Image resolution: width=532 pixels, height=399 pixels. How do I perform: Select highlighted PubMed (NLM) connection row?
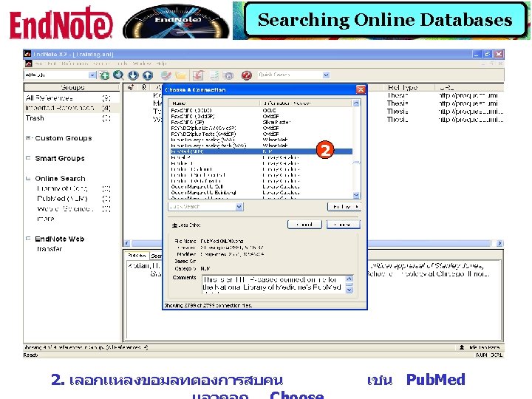tap(262, 151)
